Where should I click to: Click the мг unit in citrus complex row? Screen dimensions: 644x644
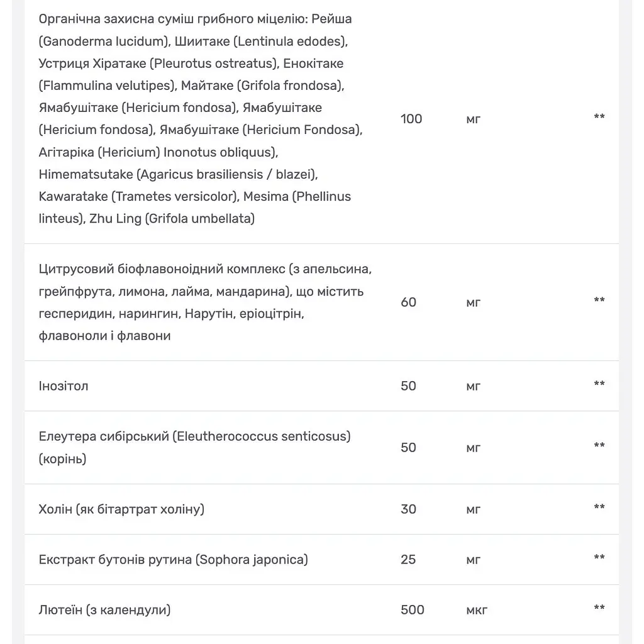pyautogui.click(x=473, y=303)
